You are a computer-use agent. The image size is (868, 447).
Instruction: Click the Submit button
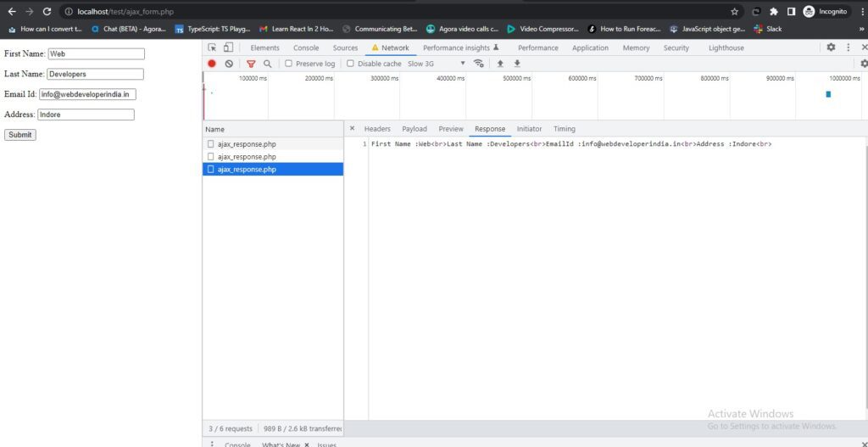(x=20, y=135)
